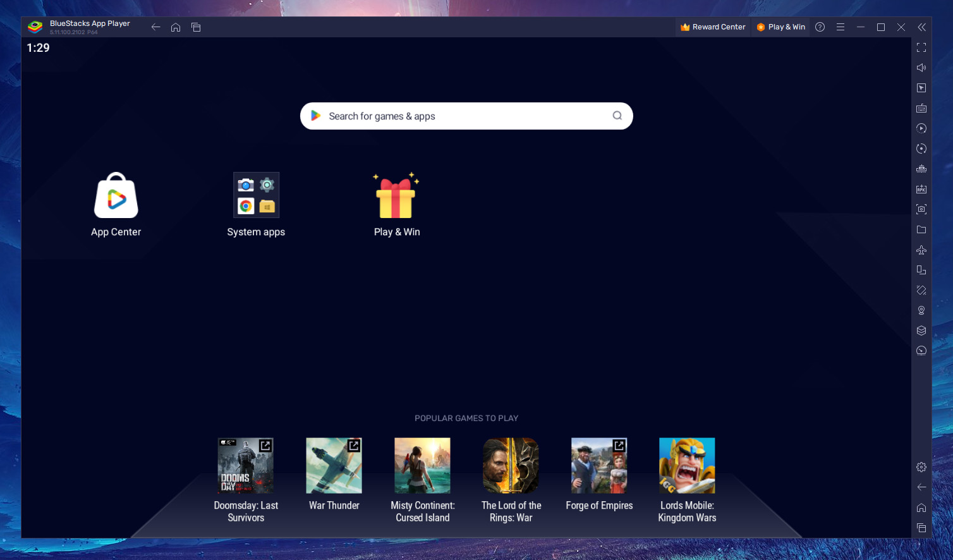Open Lords Mobile: Kingdom Wars

pyautogui.click(x=687, y=466)
